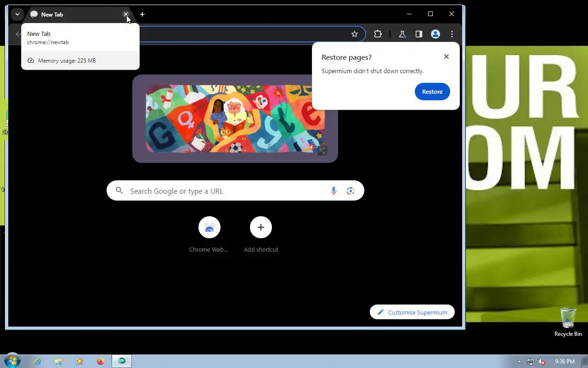Open Windows Explorer folder on taskbar

coord(58,361)
